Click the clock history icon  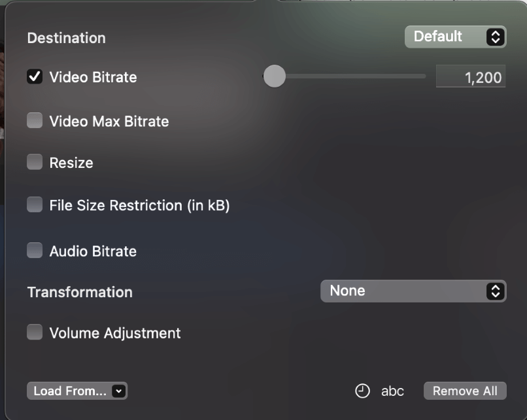[x=362, y=391]
